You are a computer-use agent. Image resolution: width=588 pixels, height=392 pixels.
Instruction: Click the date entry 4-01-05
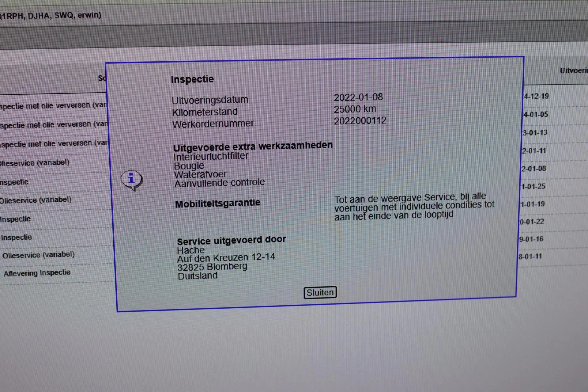tap(535, 115)
